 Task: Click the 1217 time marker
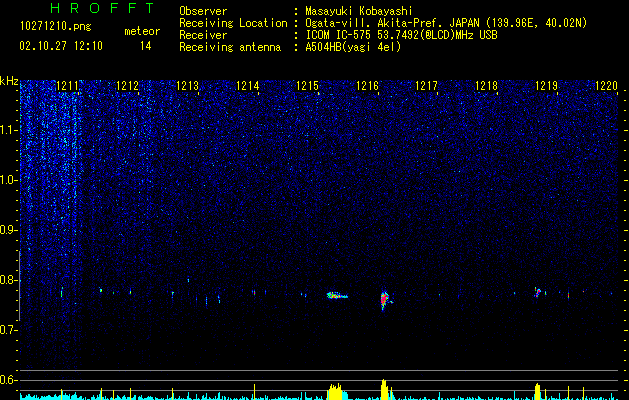pyautogui.click(x=426, y=86)
